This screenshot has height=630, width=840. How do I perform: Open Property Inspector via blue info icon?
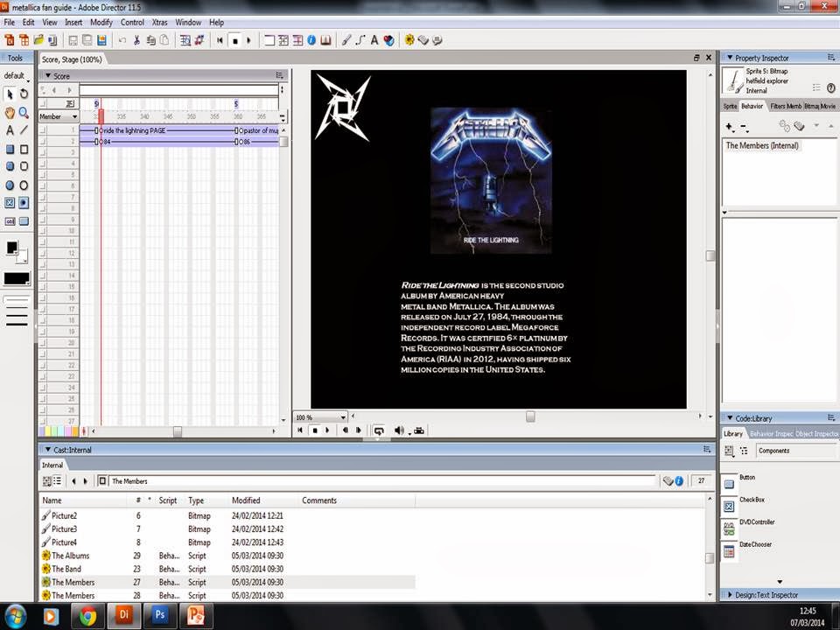(x=311, y=40)
